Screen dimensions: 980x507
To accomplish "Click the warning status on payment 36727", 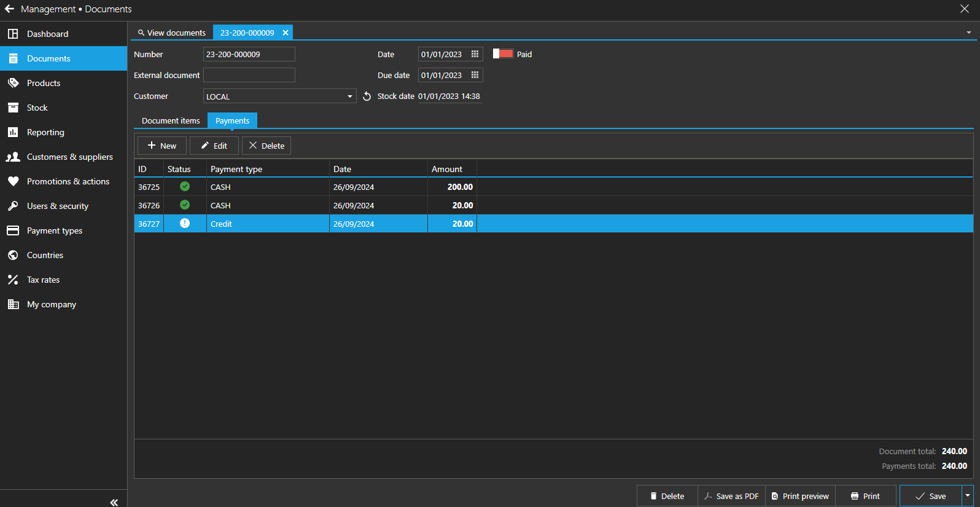I will click(185, 224).
